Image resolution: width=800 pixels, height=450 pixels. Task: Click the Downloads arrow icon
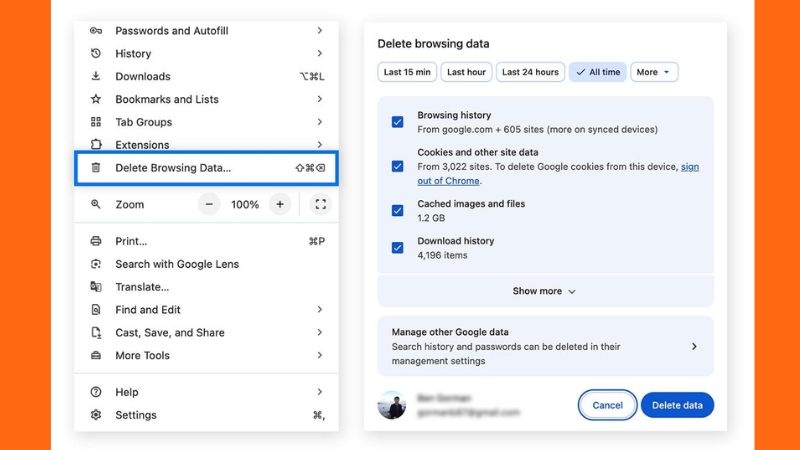point(96,76)
